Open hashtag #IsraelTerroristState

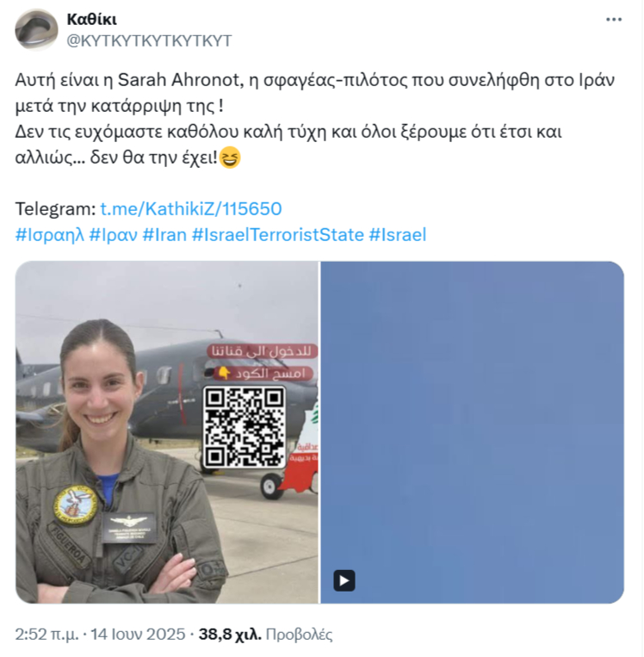278,234
